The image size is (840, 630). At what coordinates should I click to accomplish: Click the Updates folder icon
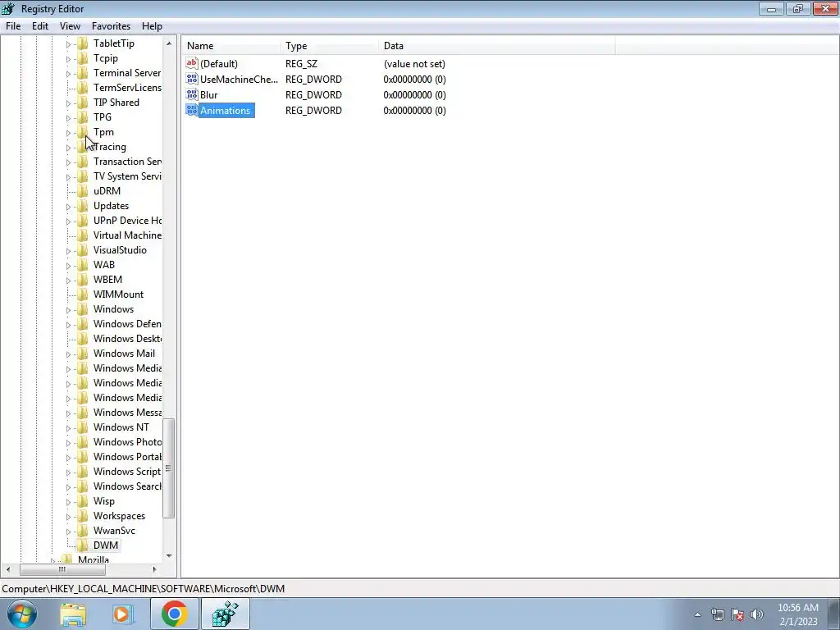(83, 206)
